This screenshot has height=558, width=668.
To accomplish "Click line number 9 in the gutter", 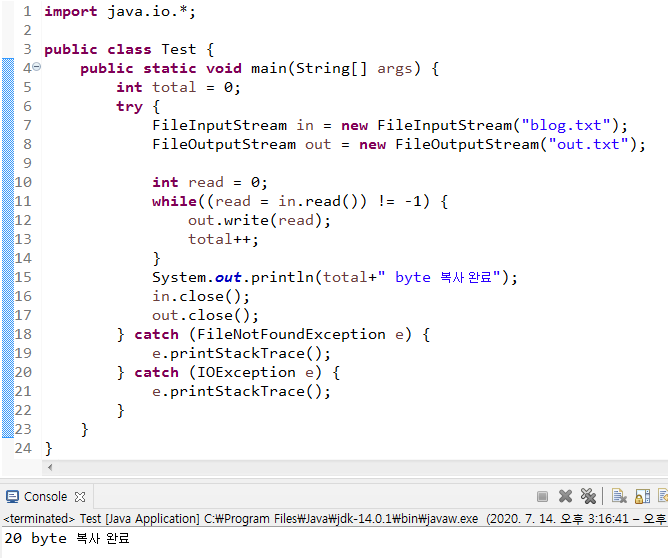I will coord(27,163).
